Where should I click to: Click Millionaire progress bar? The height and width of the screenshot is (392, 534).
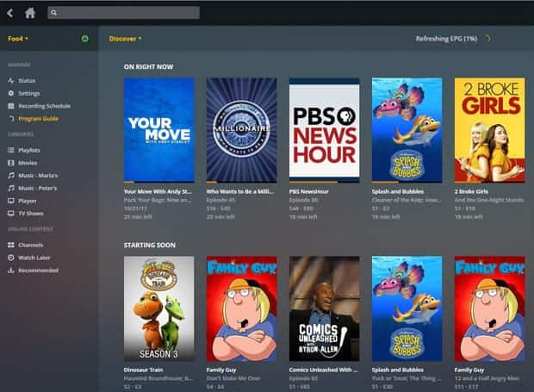242,182
